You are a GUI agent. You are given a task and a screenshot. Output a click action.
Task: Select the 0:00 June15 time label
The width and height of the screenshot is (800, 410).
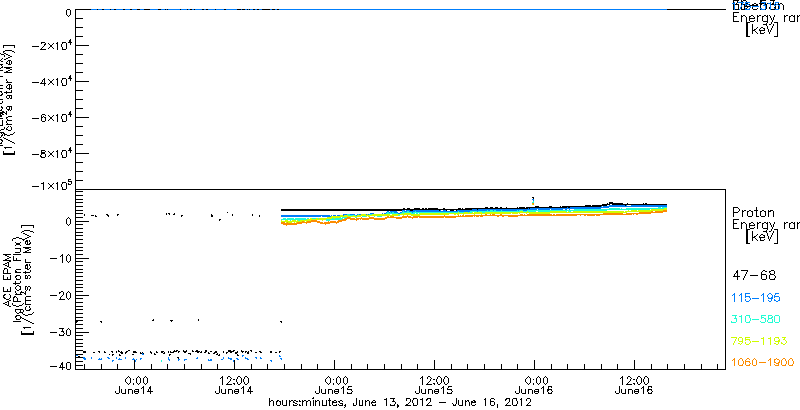[x=335, y=386]
